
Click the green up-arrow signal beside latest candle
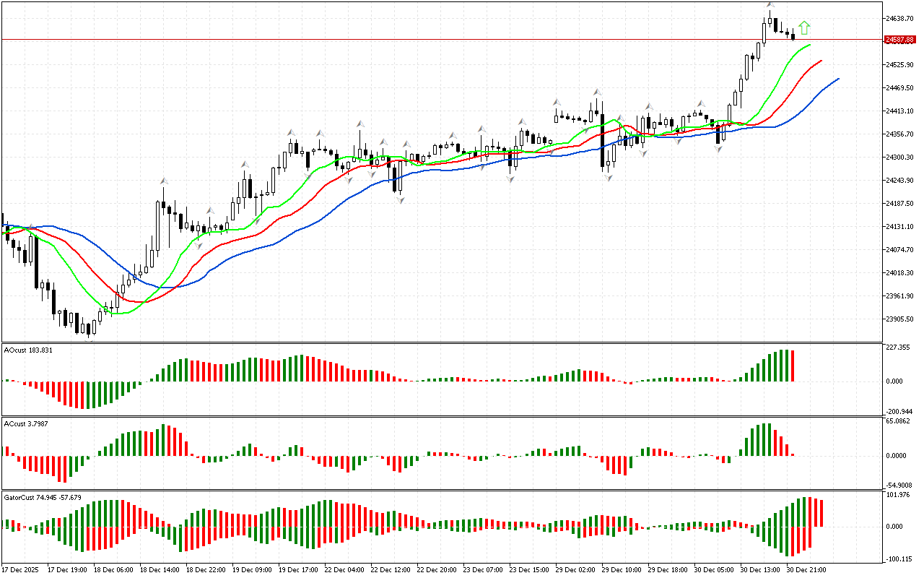click(804, 28)
